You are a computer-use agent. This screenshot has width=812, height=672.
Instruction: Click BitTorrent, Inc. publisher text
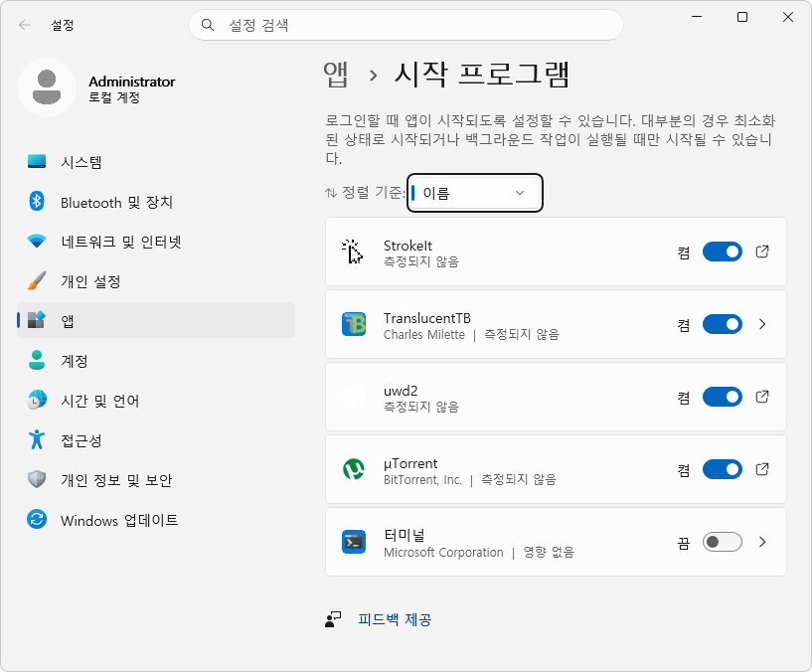422,480
